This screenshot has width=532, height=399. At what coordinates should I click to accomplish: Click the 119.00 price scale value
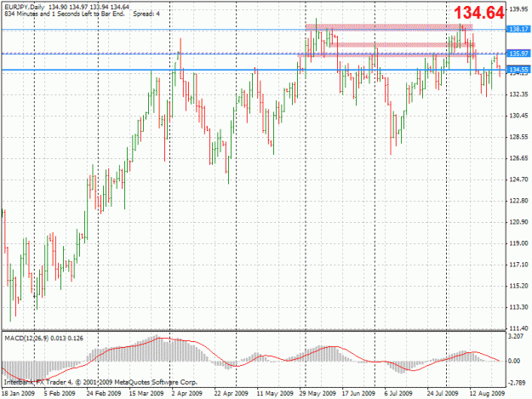click(519, 243)
